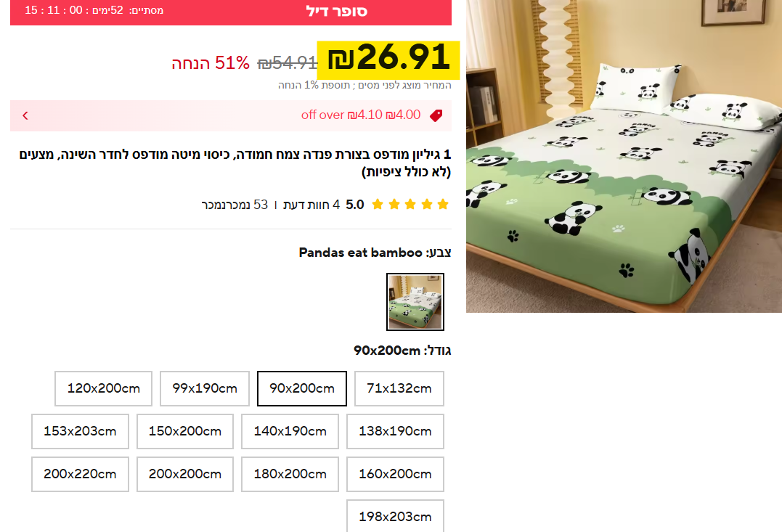Pick the 200x220cm size
The height and width of the screenshot is (532, 782).
tap(80, 474)
